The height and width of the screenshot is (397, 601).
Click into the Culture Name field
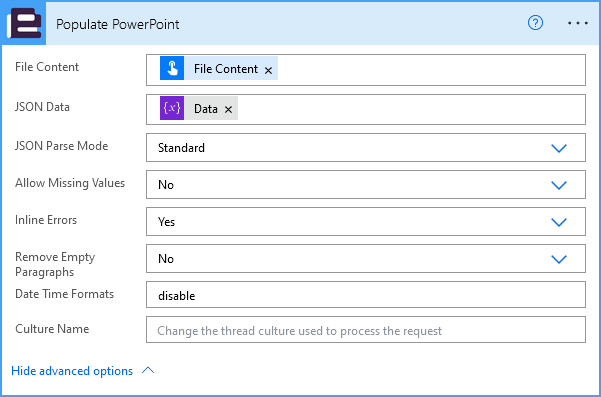tap(366, 330)
